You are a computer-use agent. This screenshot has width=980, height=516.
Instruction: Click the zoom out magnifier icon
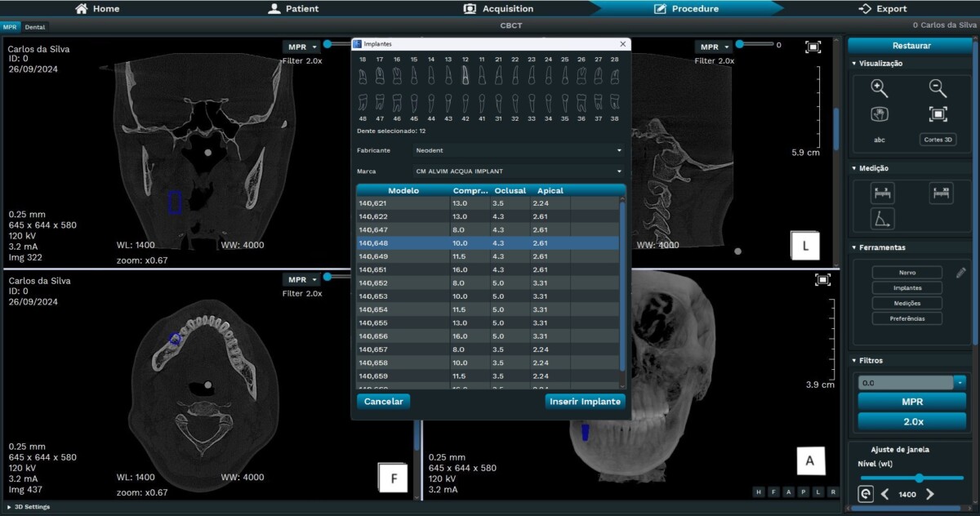tap(938, 89)
